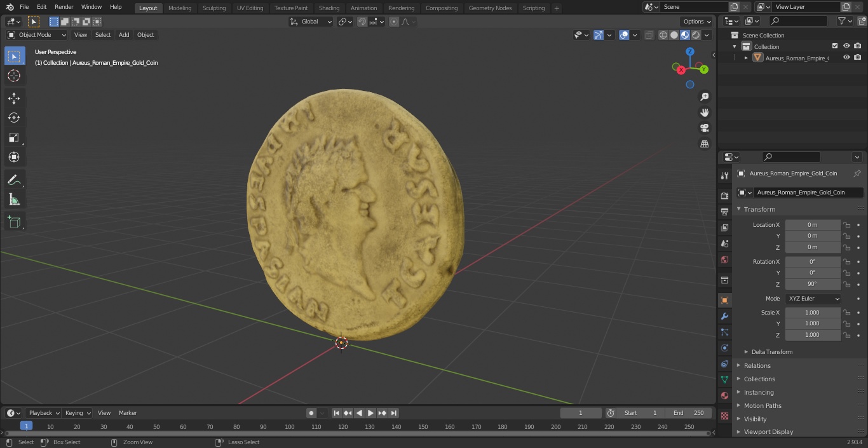Activate the Transform tool
Viewport: 868px width, 448px height.
coord(14,157)
